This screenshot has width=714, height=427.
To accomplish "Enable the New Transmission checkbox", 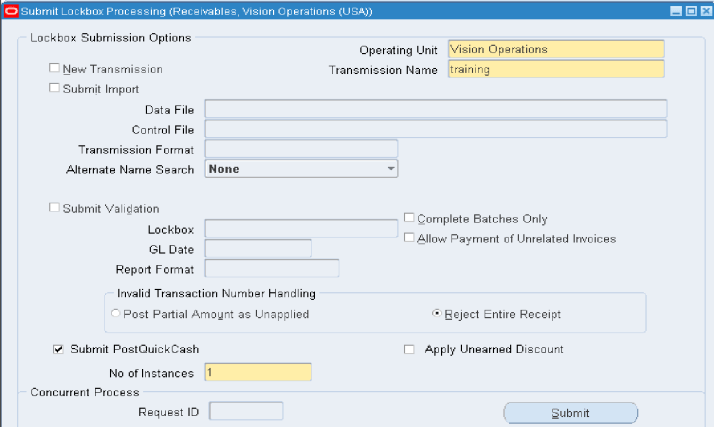I will 55,70.
